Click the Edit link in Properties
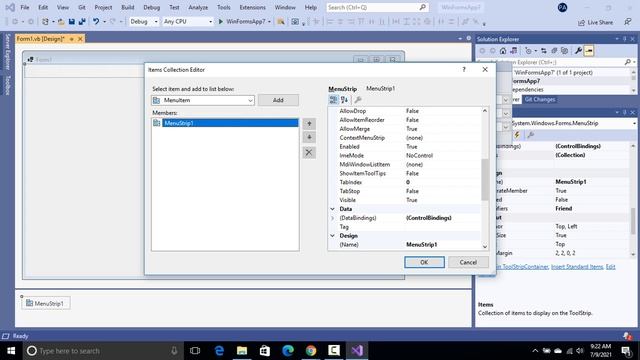 (x=610, y=267)
